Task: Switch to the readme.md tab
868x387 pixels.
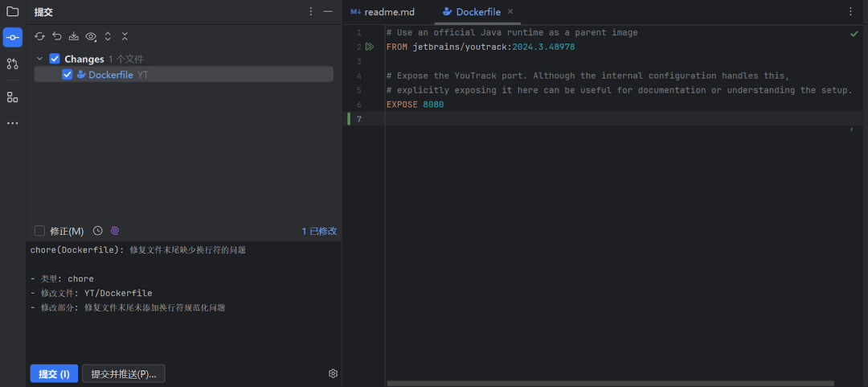Action: pyautogui.click(x=383, y=12)
